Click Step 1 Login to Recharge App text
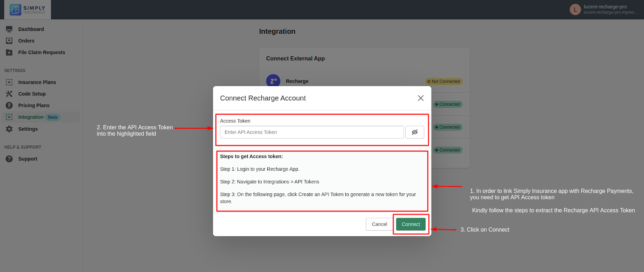This screenshot has width=644, height=272. click(260, 169)
